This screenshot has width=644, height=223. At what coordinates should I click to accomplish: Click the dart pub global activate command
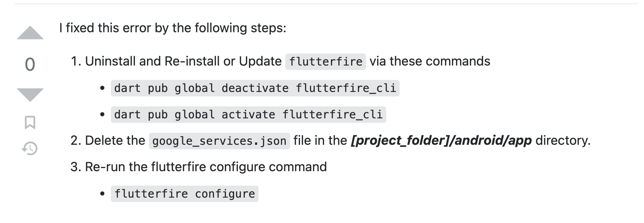click(249, 115)
